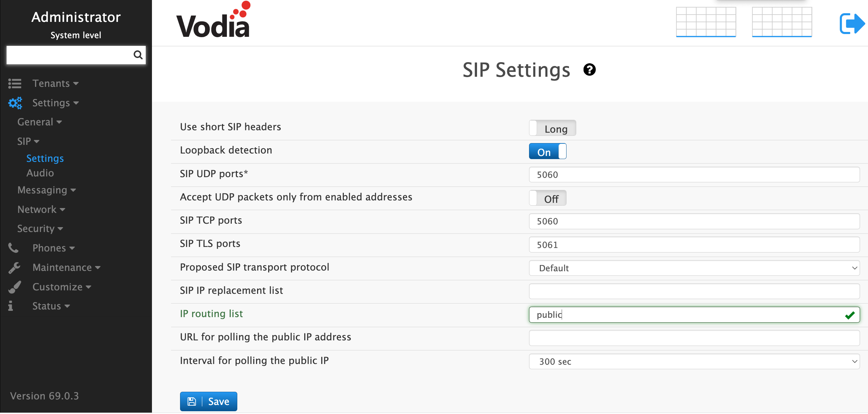The height and width of the screenshot is (414, 868).
Task: Open the Proposed SIP transport protocol dropdown
Action: (694, 268)
